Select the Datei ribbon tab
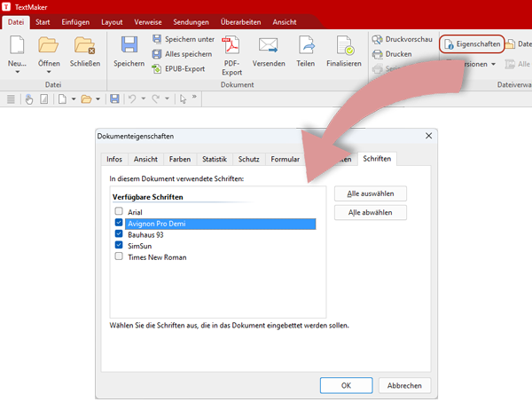 coord(16,22)
